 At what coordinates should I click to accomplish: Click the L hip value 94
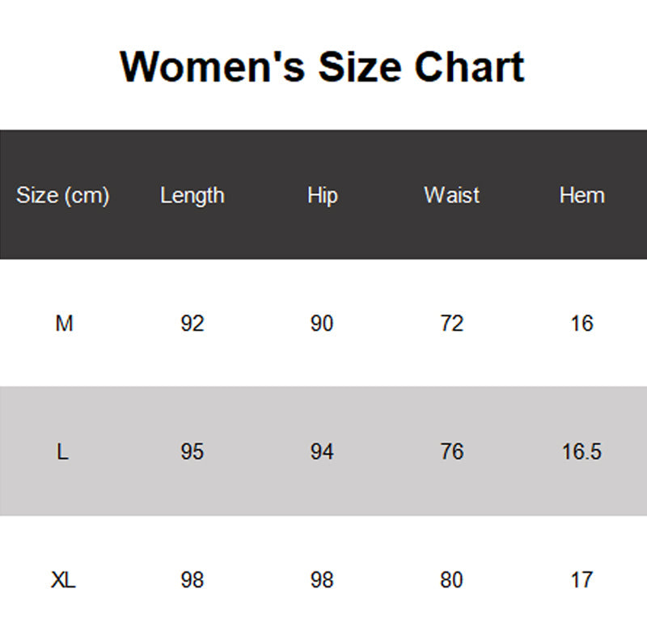pyautogui.click(x=322, y=451)
